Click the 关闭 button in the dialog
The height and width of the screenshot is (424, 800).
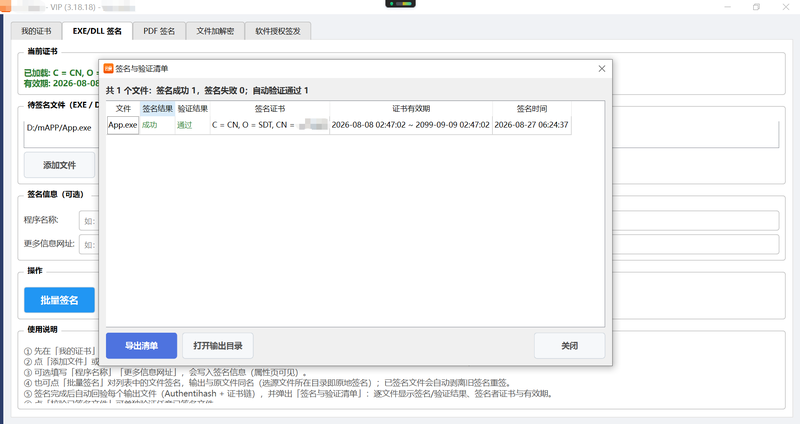click(x=569, y=346)
